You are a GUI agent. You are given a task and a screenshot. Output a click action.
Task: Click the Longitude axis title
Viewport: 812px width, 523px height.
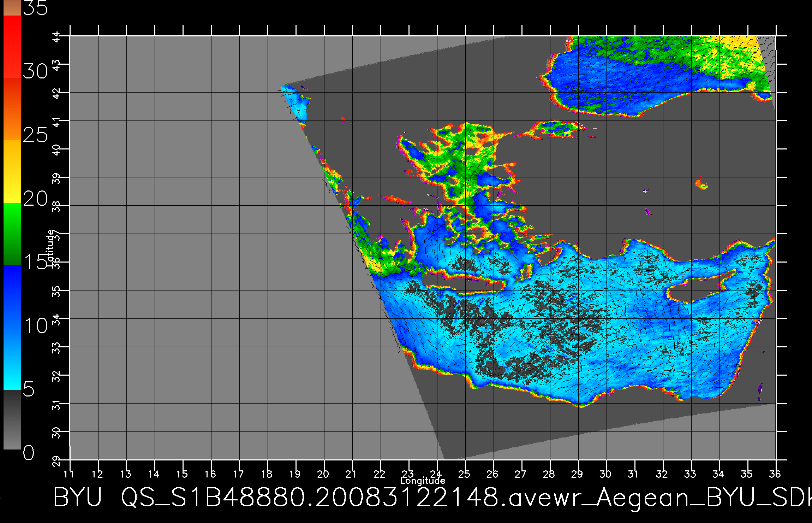pos(423,481)
